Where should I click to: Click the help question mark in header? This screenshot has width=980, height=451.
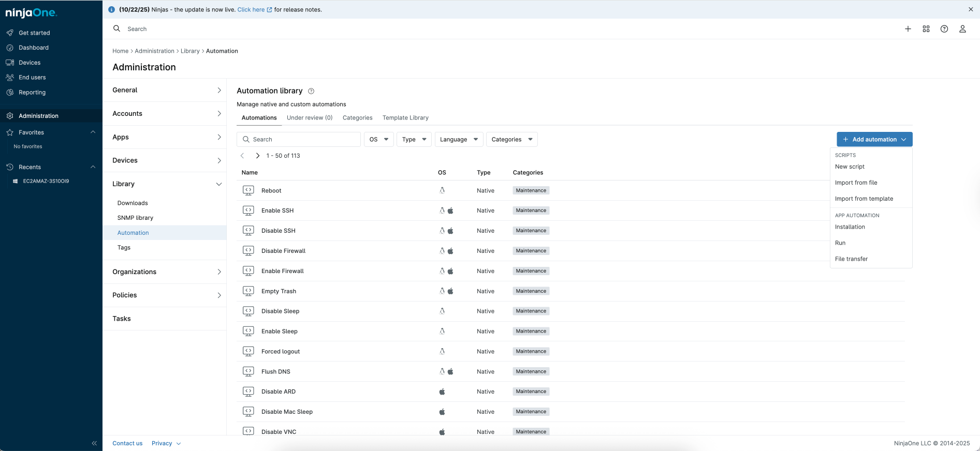click(x=944, y=29)
